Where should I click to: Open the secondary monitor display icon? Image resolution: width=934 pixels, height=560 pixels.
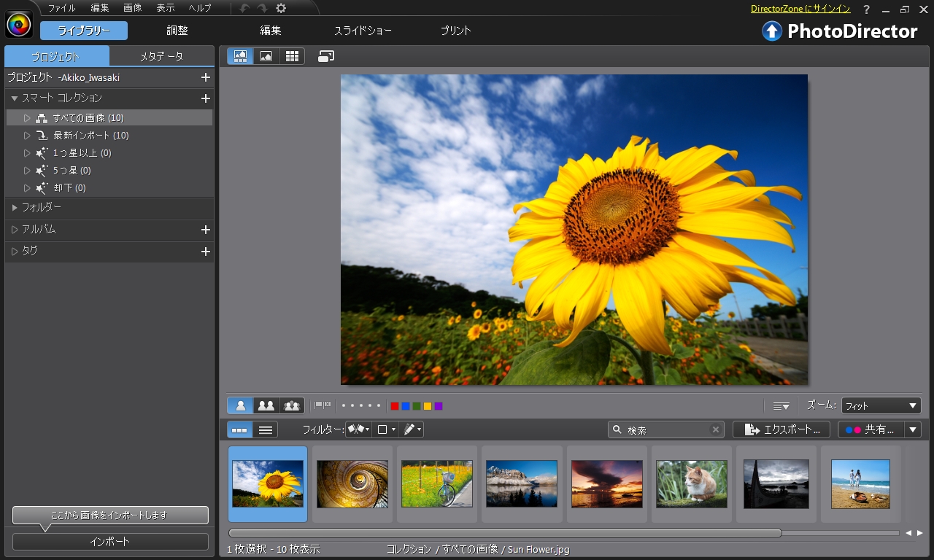point(326,56)
